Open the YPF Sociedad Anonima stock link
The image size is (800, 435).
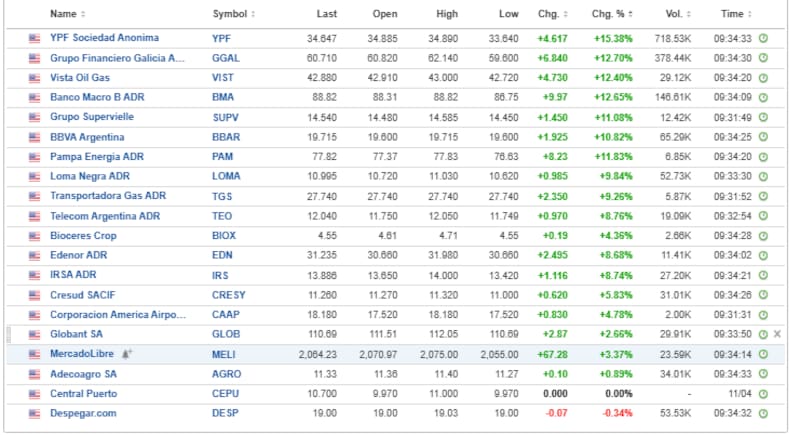click(104, 38)
